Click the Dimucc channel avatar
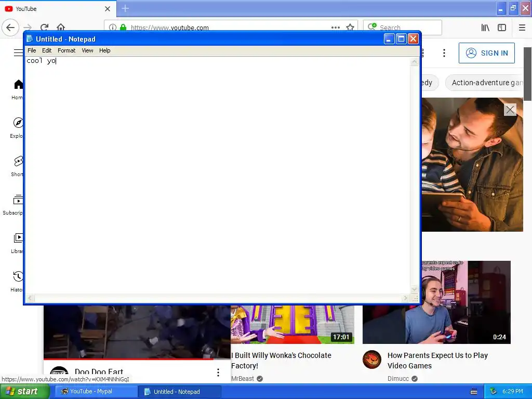Image resolution: width=532 pixels, height=399 pixels. pyautogui.click(x=372, y=360)
